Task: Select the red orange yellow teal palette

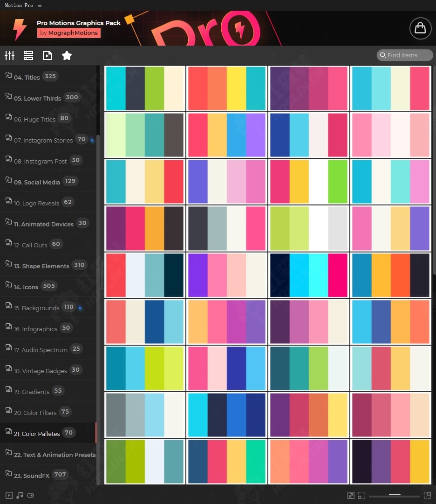Action: [x=227, y=89]
